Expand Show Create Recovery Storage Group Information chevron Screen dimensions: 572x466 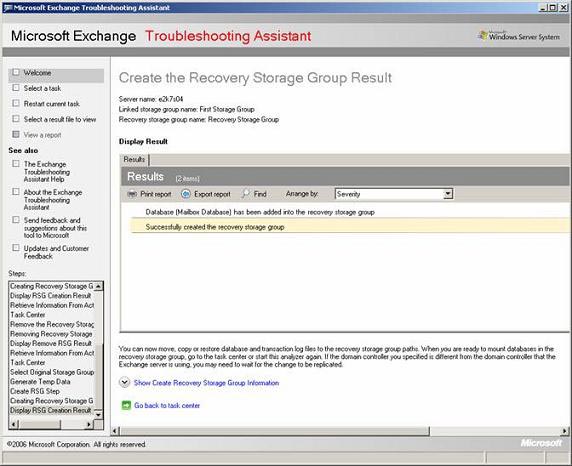pyautogui.click(x=124, y=382)
